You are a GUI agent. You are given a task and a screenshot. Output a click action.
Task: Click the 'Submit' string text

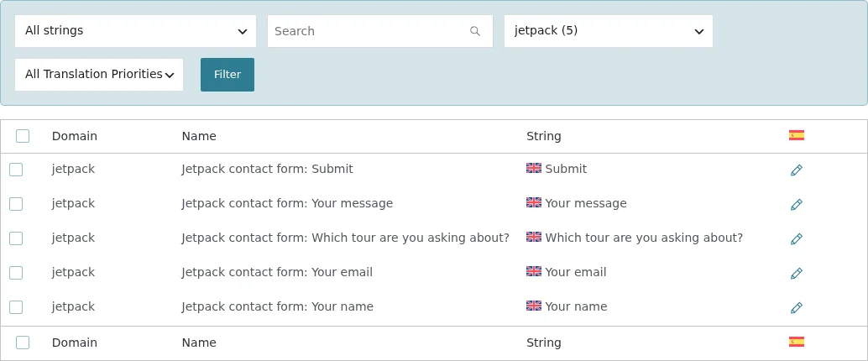(x=566, y=169)
